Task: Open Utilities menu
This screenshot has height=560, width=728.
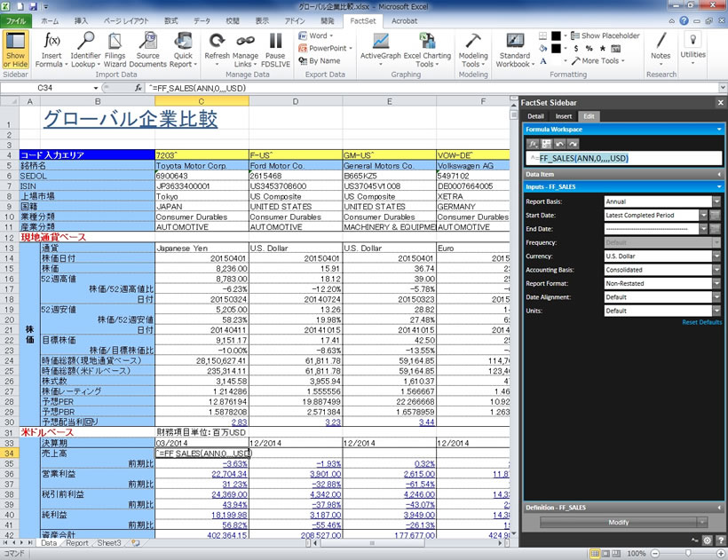Action: coord(692,46)
